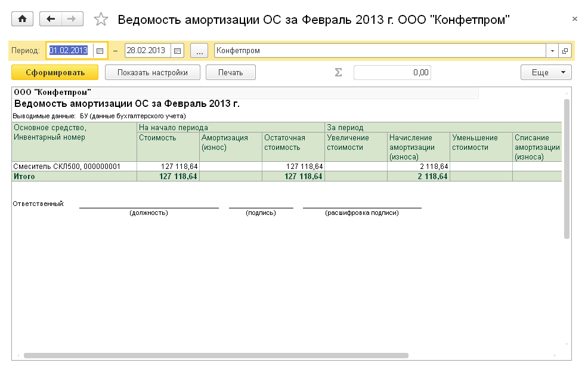Expand the Конфетпром organization dropdown

[x=552, y=51]
